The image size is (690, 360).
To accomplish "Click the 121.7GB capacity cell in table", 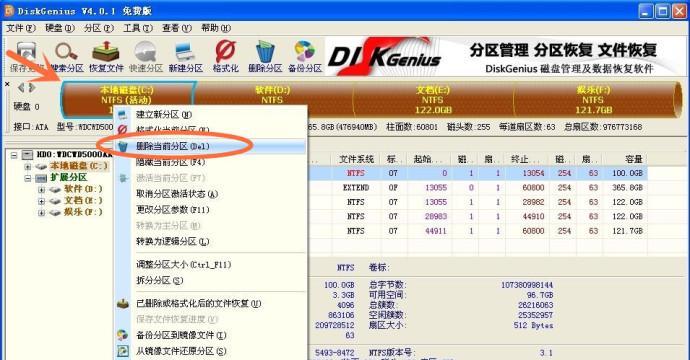I will tap(628, 231).
